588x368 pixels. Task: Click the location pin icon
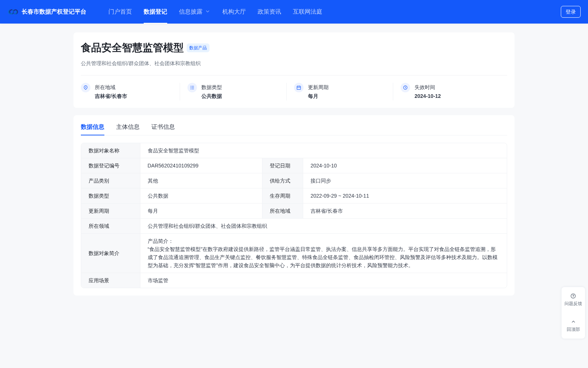point(86,88)
